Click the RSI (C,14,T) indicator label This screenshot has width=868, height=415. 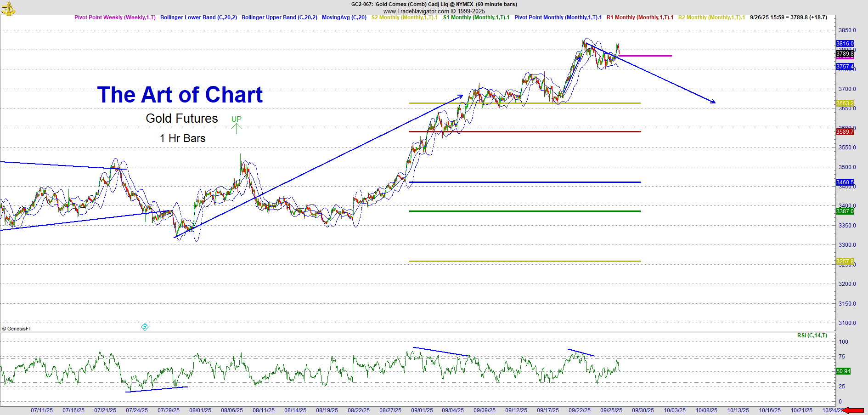pos(812,335)
